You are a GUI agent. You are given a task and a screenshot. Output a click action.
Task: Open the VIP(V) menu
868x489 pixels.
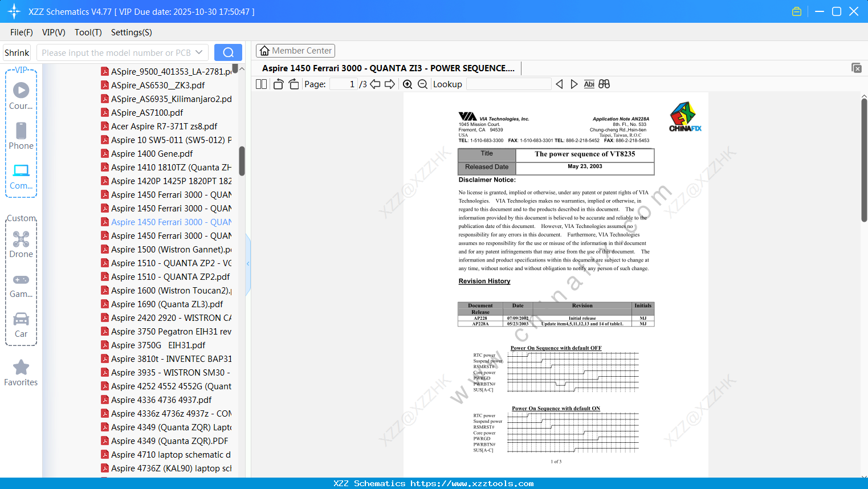click(x=54, y=32)
